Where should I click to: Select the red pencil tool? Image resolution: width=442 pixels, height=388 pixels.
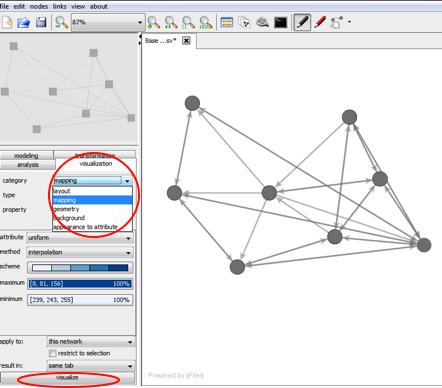pyautogui.click(x=320, y=22)
